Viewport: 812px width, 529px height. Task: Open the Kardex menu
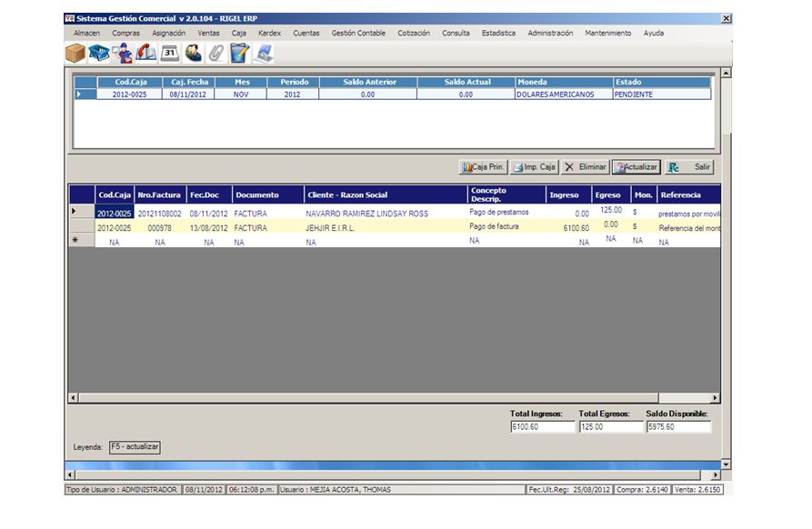click(269, 33)
